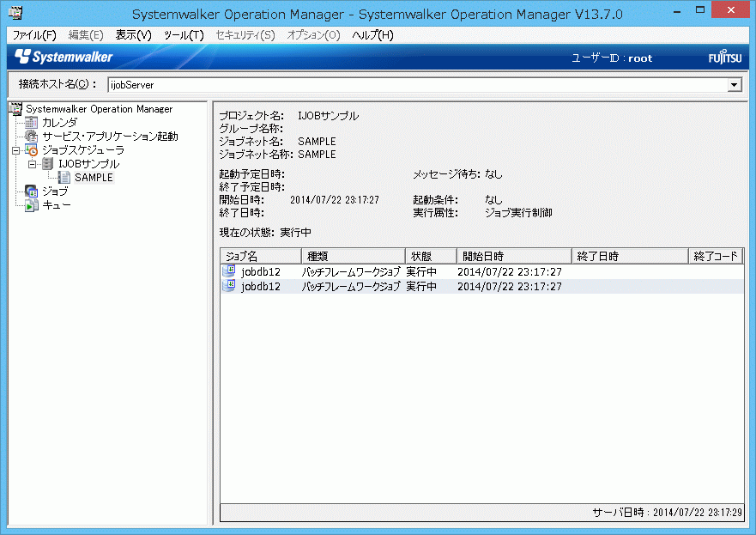Select the IJOBサンプル tree label
Viewport: 756px width, 535px height.
pos(88,164)
